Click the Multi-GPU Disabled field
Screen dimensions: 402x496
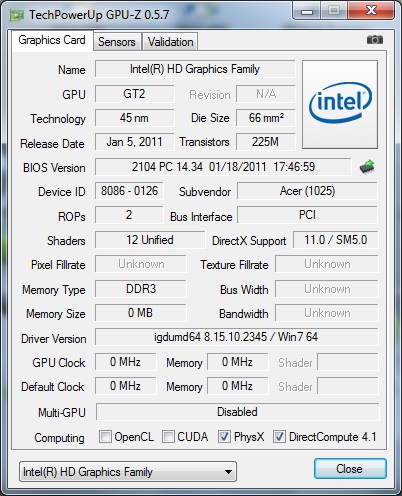[237, 412]
